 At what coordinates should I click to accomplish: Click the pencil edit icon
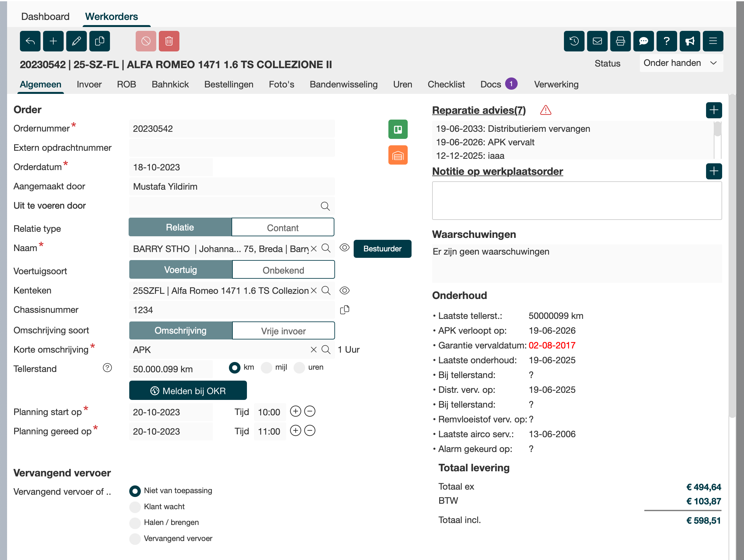tap(76, 41)
